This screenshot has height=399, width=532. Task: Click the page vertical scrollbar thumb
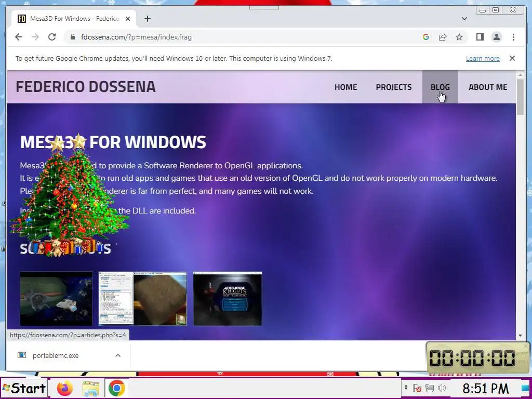[x=520, y=96]
